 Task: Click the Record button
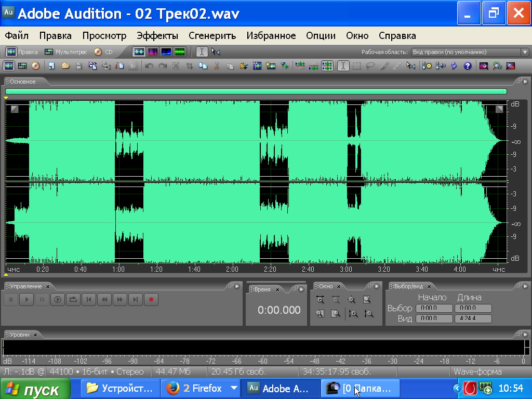pyautogui.click(x=151, y=300)
